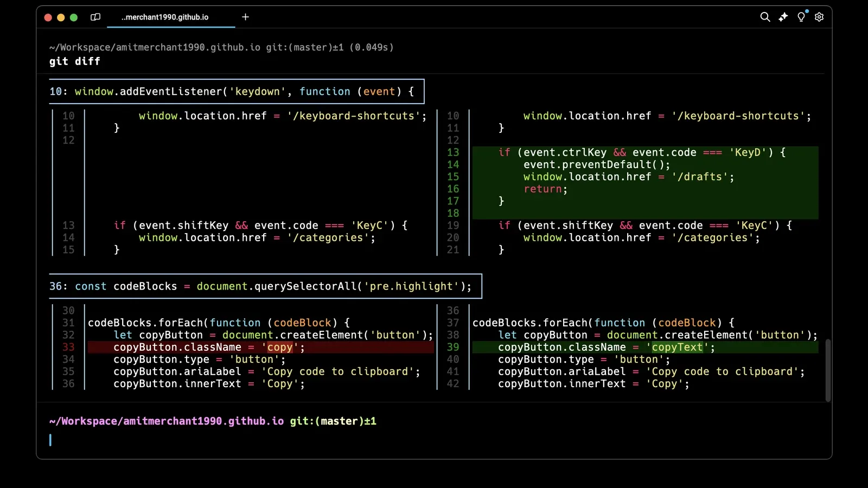
Task: Click right pane '/keyboard-shortcuts' line
Action: (667, 115)
